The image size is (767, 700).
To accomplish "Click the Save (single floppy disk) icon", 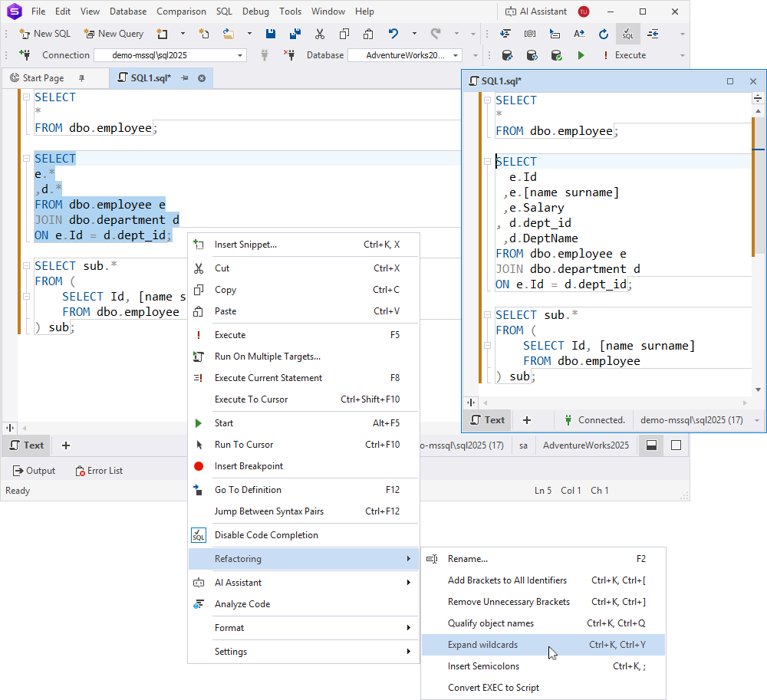I will [271, 34].
